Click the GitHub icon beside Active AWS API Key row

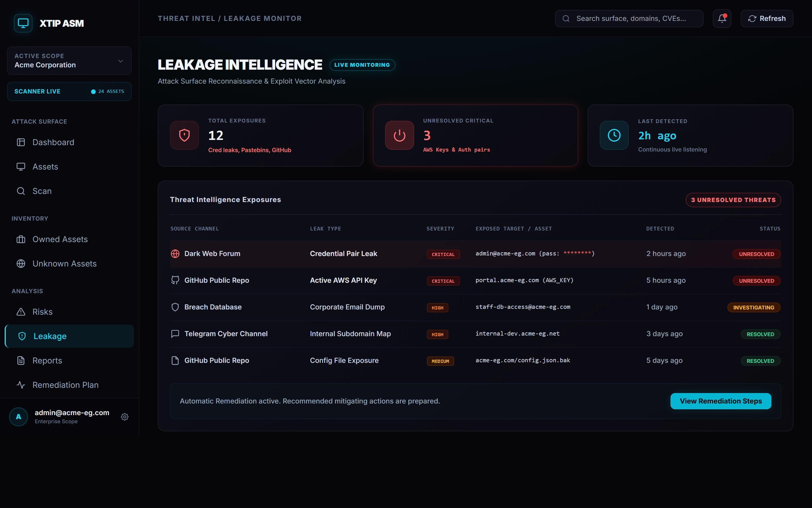coord(175,280)
